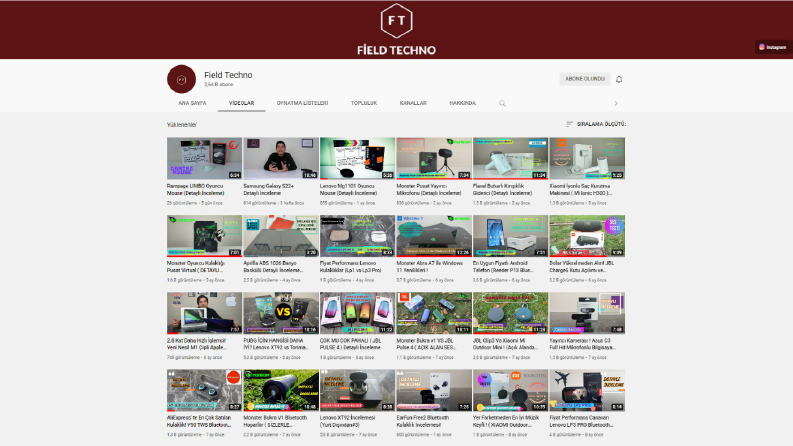Viewport: 793px width, 446px height.
Task: Click the ABONE OLUNDU button
Action: click(x=585, y=79)
